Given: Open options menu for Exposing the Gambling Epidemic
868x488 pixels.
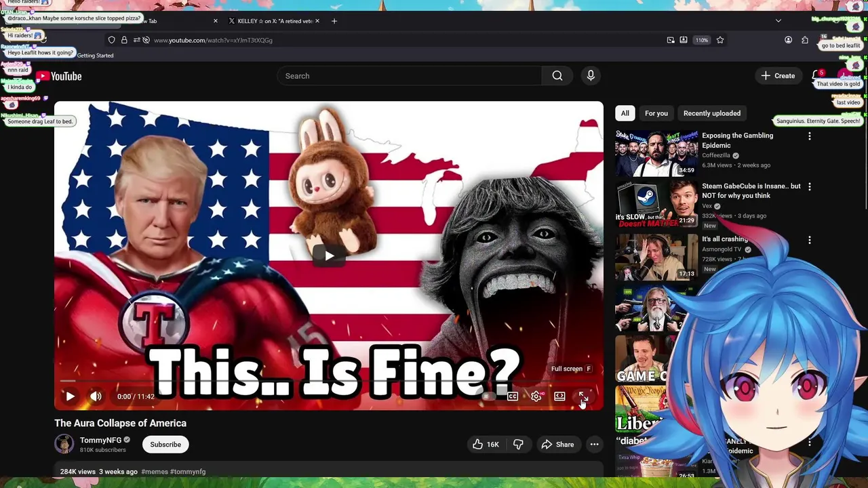Looking at the screenshot, I should [809, 136].
